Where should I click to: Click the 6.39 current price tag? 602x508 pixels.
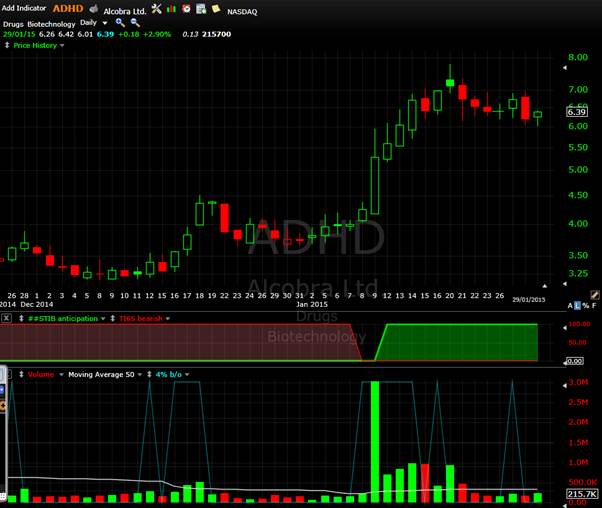[x=577, y=112]
